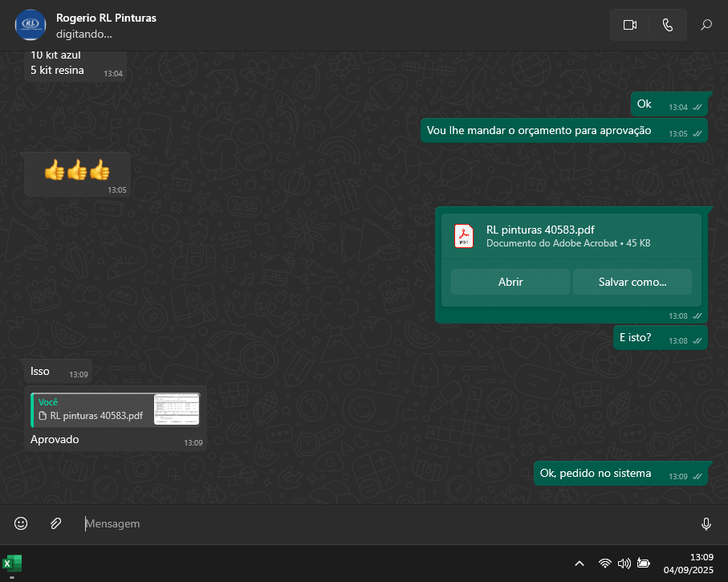Open the emoji picker
The width and height of the screenshot is (728, 582).
point(21,523)
